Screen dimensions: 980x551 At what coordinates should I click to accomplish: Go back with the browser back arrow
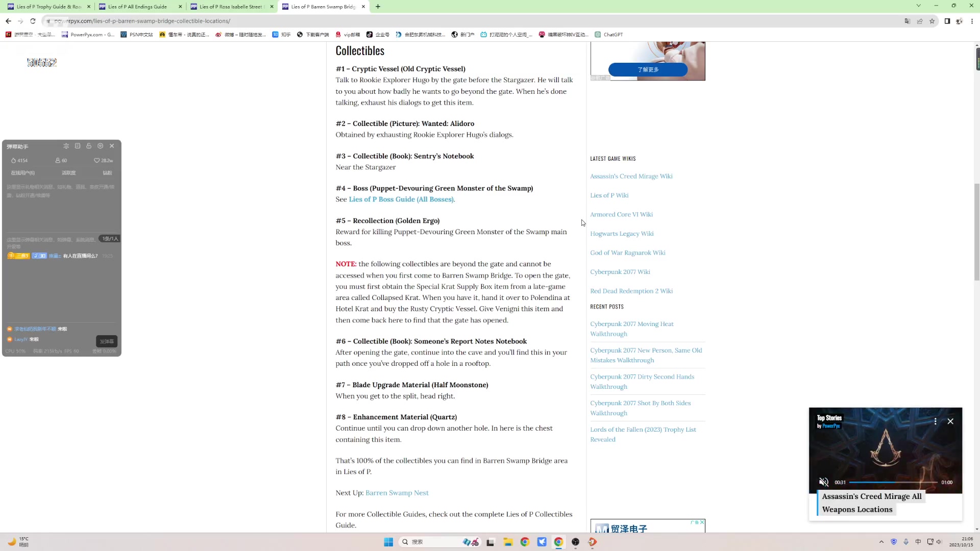tap(8, 21)
